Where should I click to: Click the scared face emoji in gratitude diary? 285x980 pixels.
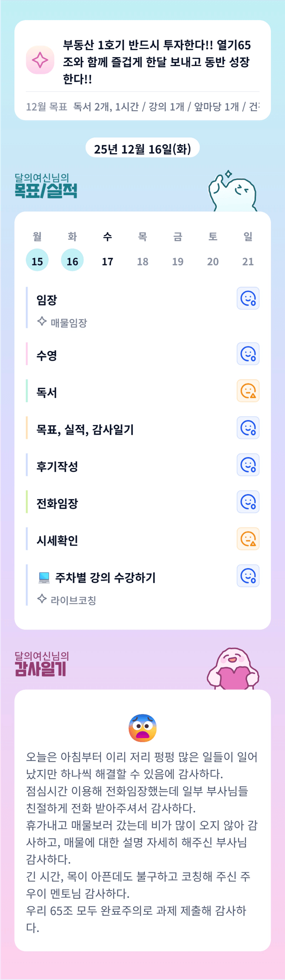(x=143, y=728)
